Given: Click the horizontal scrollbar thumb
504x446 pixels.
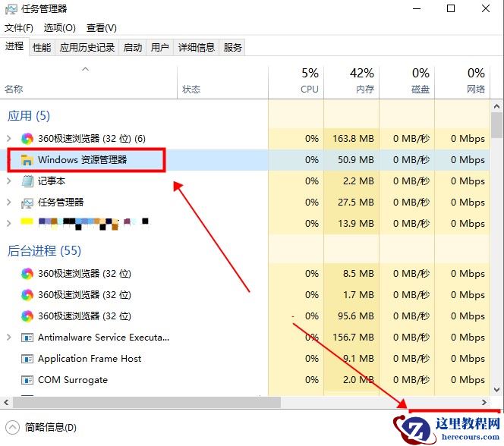Looking at the screenshot, I should coord(146,402).
